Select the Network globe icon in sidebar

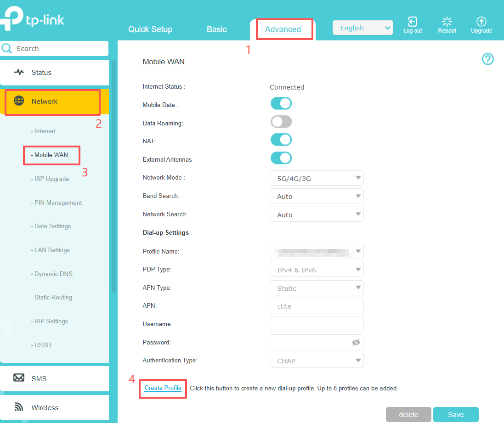pyautogui.click(x=19, y=102)
